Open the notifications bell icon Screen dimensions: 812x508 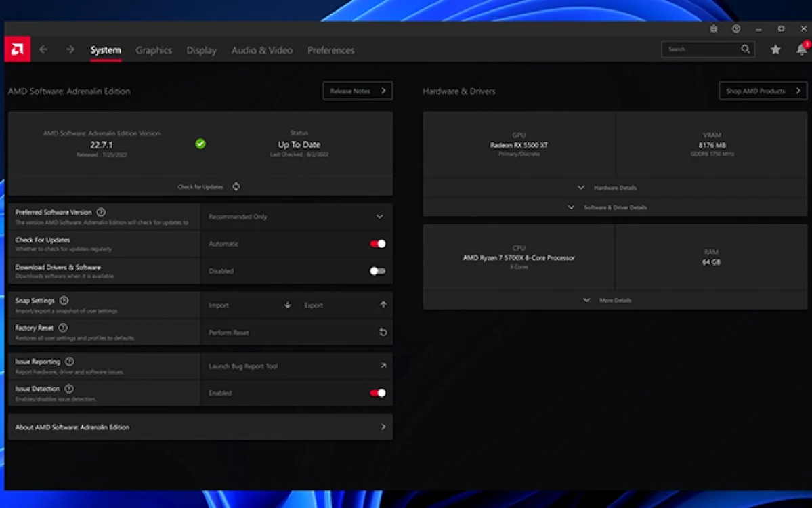coord(802,49)
